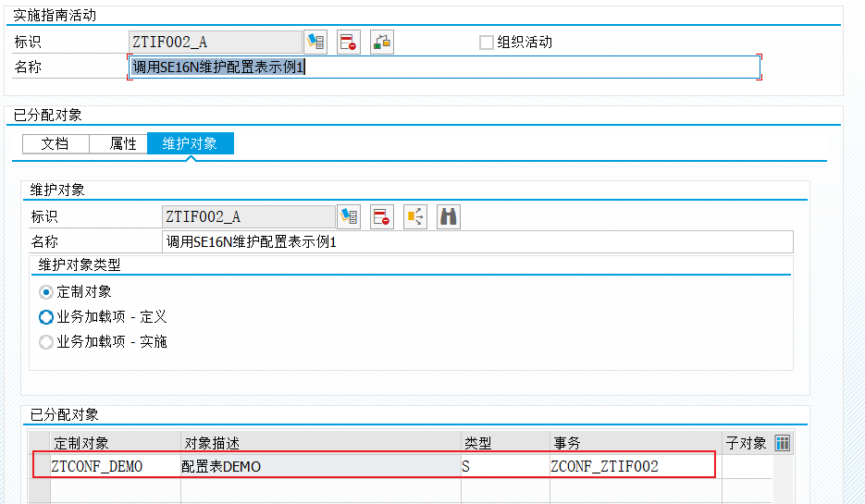Viewport: 865px width, 504px height.
Task: Click the binoculars search icon
Action: coord(449,216)
